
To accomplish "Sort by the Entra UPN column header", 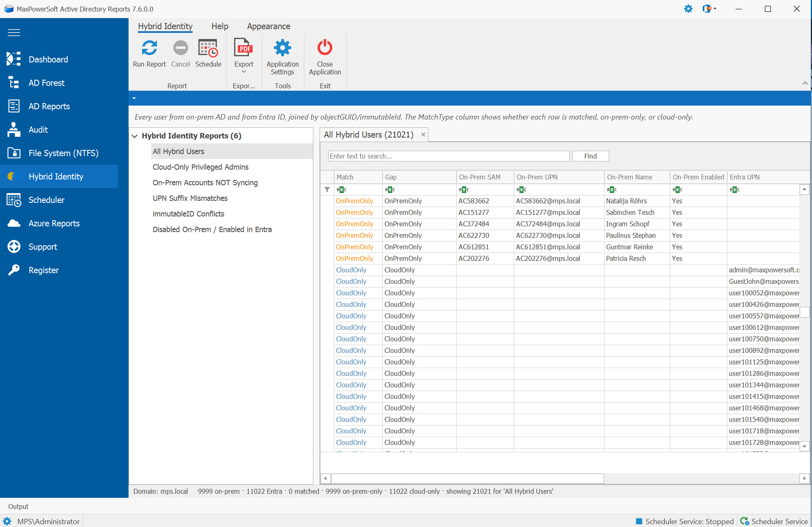I will 763,177.
